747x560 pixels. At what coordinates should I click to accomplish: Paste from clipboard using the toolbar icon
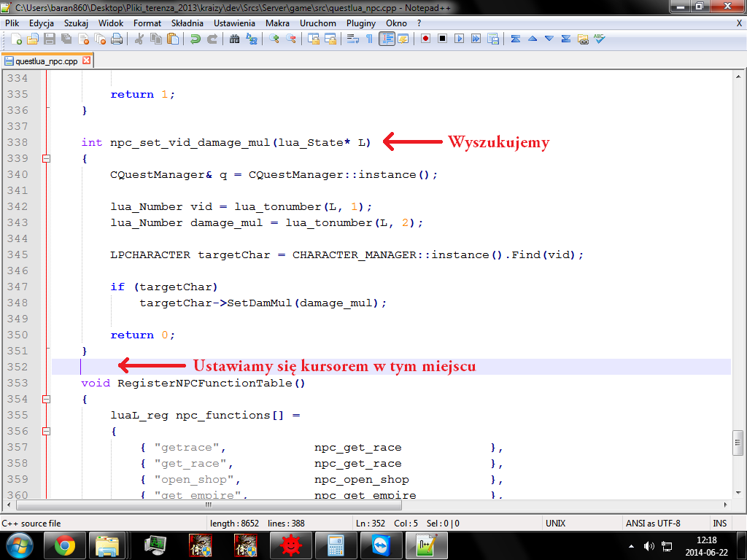[x=173, y=39]
